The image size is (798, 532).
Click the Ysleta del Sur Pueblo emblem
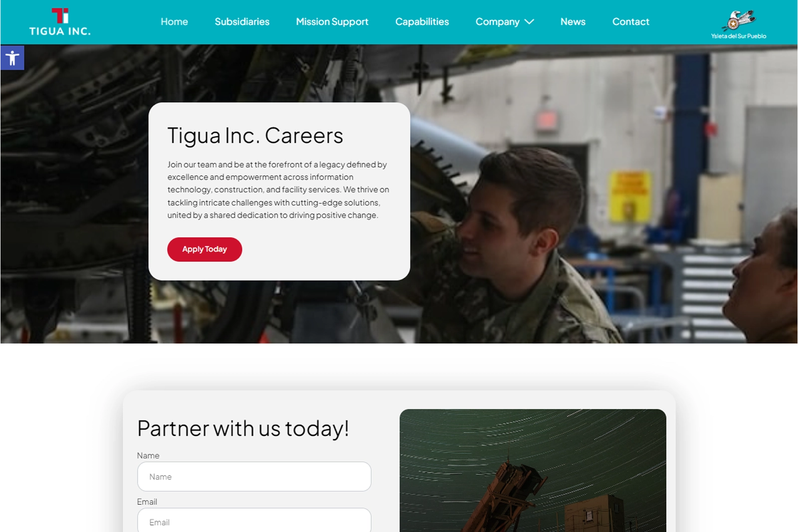point(739,20)
